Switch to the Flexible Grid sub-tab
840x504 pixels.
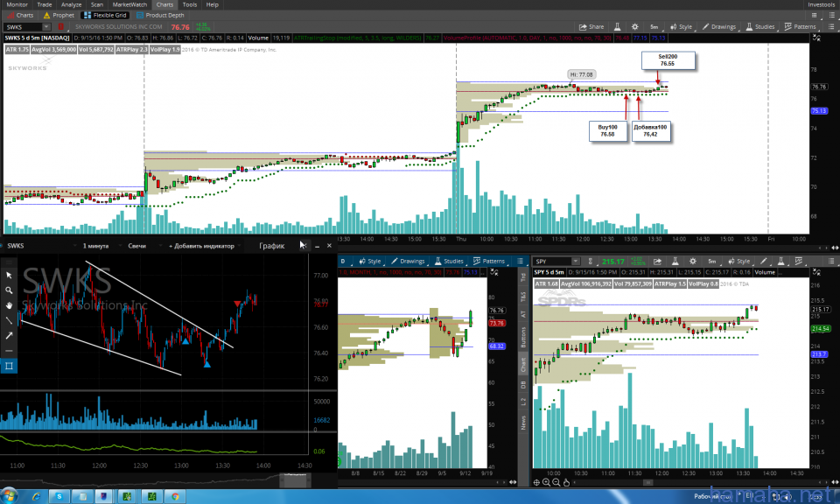click(x=105, y=15)
